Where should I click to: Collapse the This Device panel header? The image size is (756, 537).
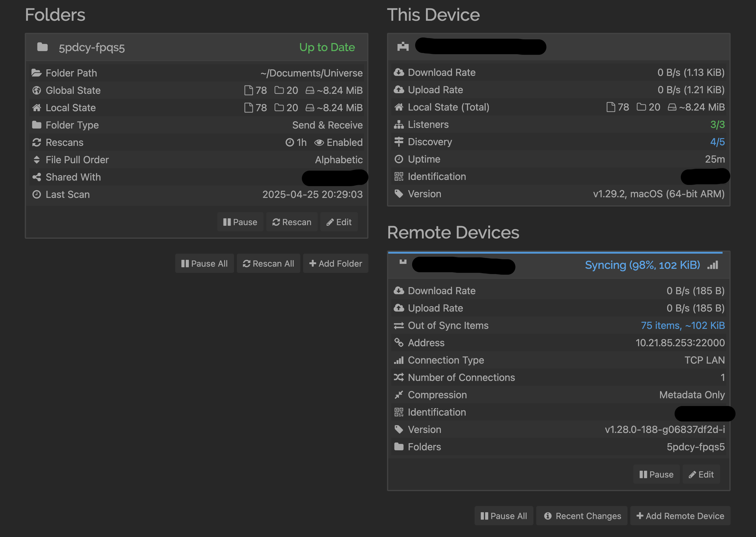click(x=559, y=47)
